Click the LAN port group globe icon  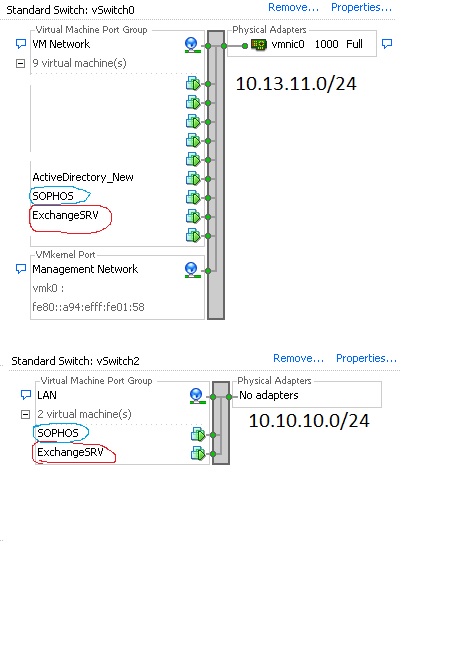tap(197, 396)
